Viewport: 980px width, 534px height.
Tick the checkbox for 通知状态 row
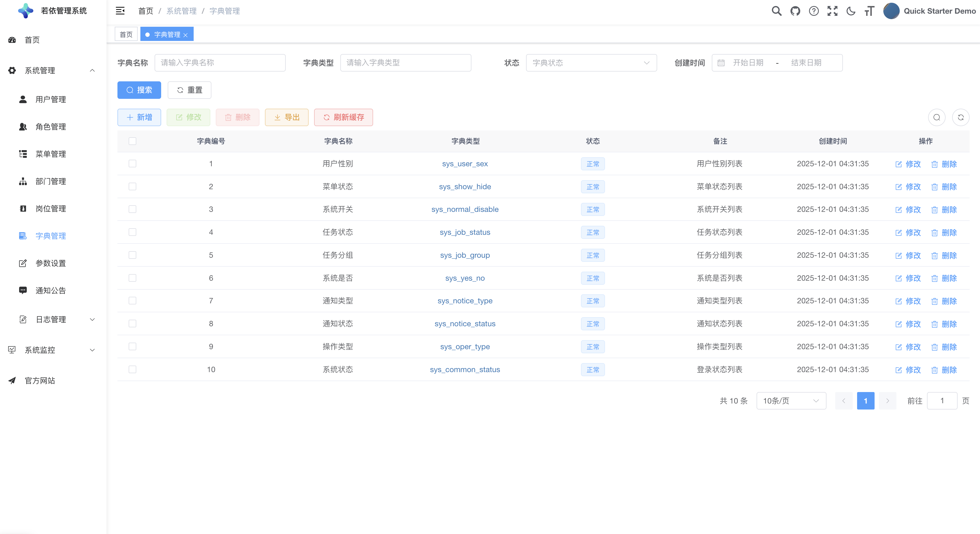click(132, 323)
